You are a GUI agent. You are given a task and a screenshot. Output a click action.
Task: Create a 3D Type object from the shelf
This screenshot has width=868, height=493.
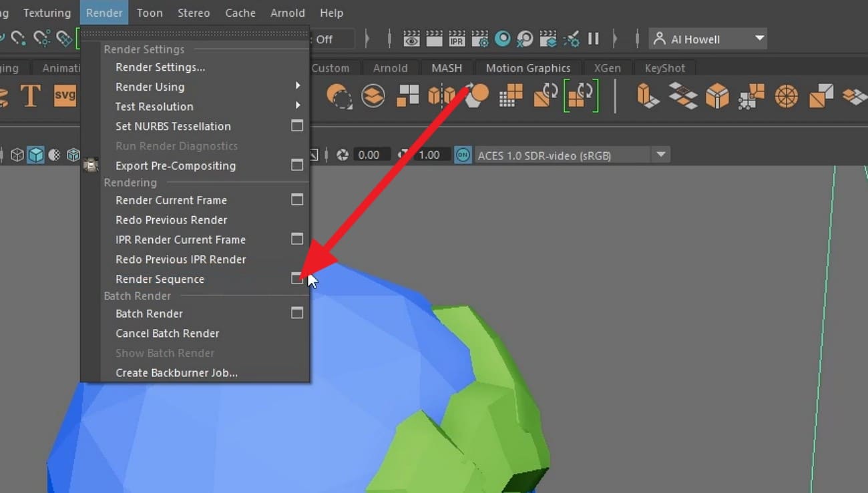(x=31, y=96)
